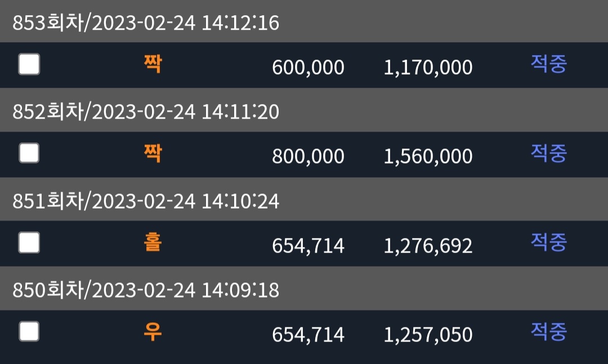Click the 600,000 bet amount
Image resolution: width=608 pixels, height=364 pixels.
click(308, 68)
